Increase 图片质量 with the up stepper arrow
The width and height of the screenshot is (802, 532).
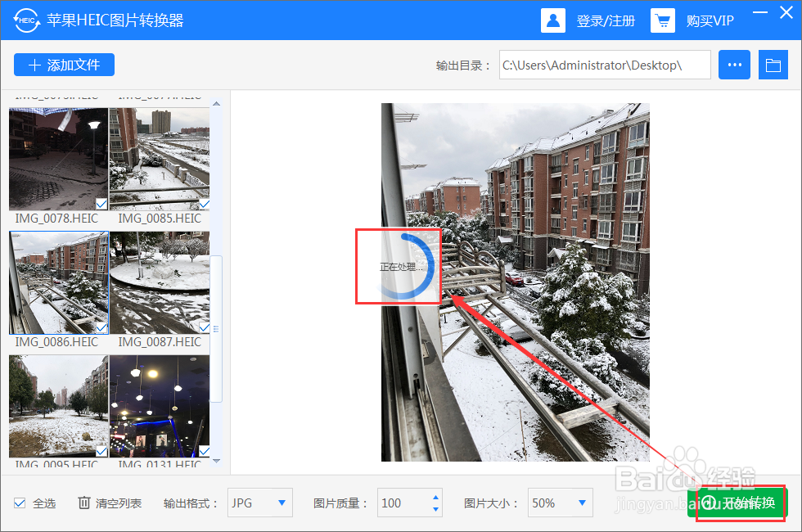tap(435, 498)
